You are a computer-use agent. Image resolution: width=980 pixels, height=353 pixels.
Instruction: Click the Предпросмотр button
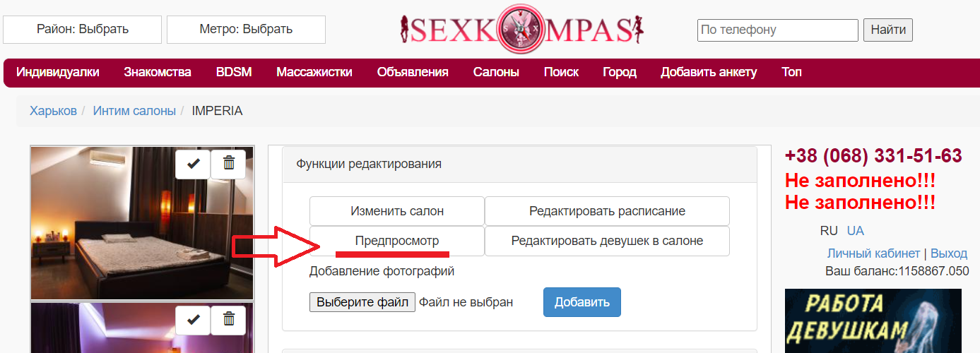(396, 241)
